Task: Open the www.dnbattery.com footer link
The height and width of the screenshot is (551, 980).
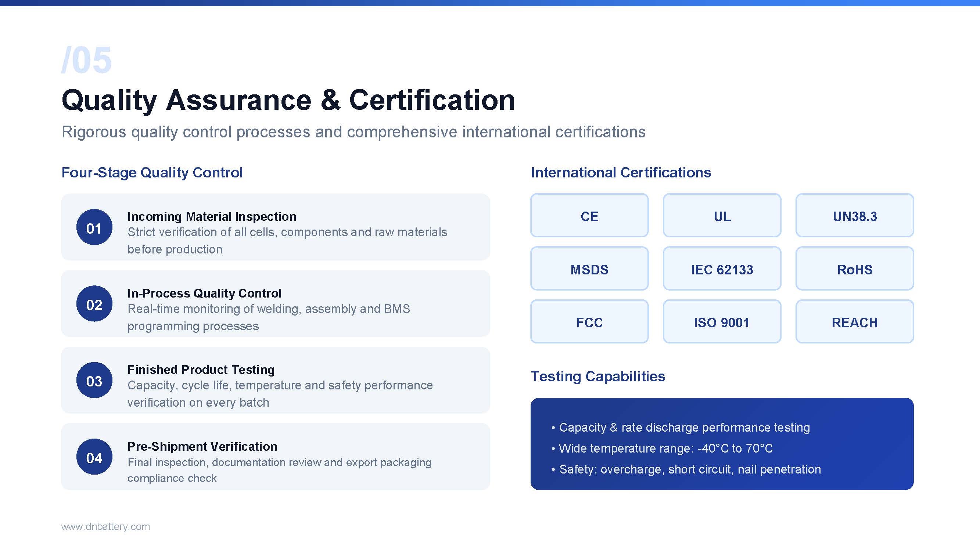Action: pyautogui.click(x=105, y=527)
